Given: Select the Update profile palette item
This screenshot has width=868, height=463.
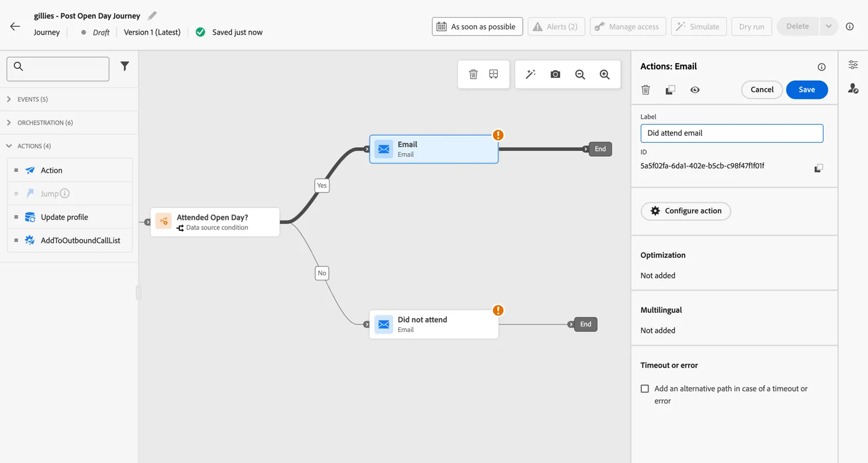Looking at the screenshot, I should tap(70, 217).
